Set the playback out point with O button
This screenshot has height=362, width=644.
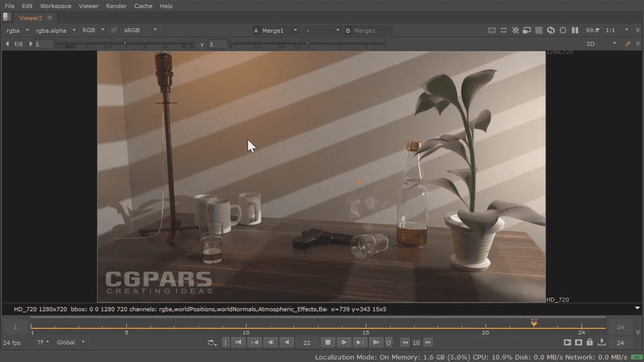point(388,342)
